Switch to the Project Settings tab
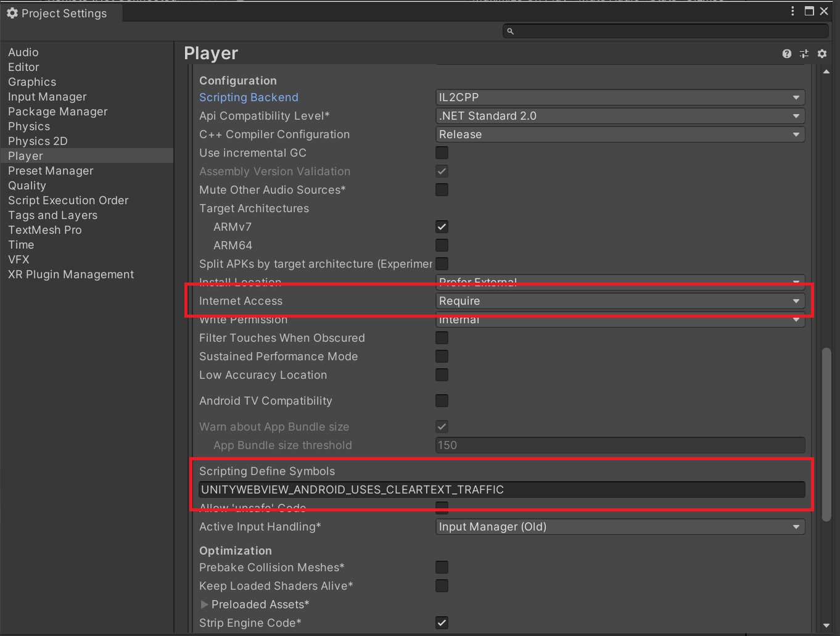 tap(59, 13)
